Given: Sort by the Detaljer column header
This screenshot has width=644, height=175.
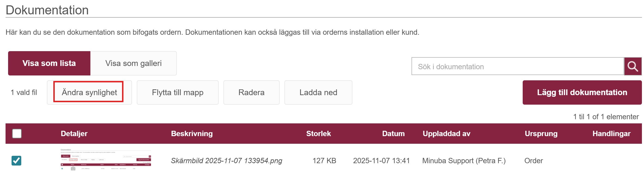Looking at the screenshot, I should click(x=74, y=133).
